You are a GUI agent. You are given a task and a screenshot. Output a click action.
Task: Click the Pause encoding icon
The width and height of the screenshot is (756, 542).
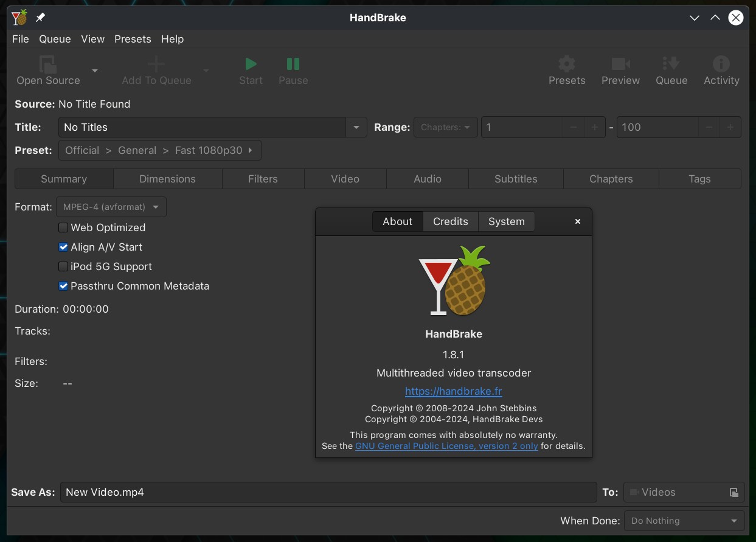pyautogui.click(x=293, y=64)
